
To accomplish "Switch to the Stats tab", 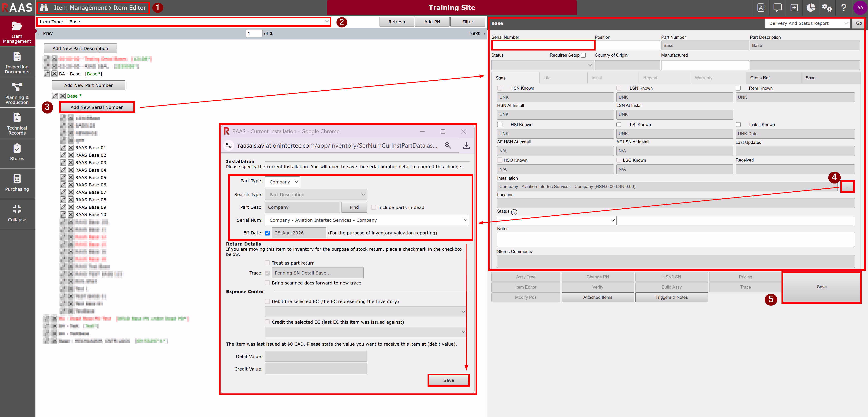I will coord(515,78).
